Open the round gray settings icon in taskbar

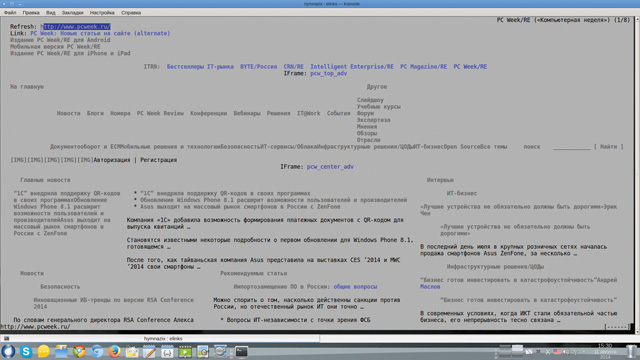point(220,351)
